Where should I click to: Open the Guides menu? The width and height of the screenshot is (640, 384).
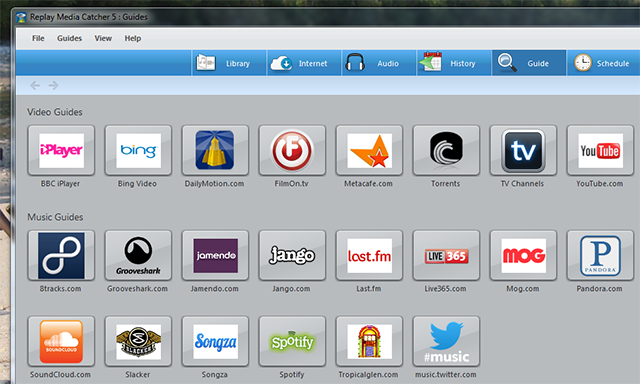69,38
